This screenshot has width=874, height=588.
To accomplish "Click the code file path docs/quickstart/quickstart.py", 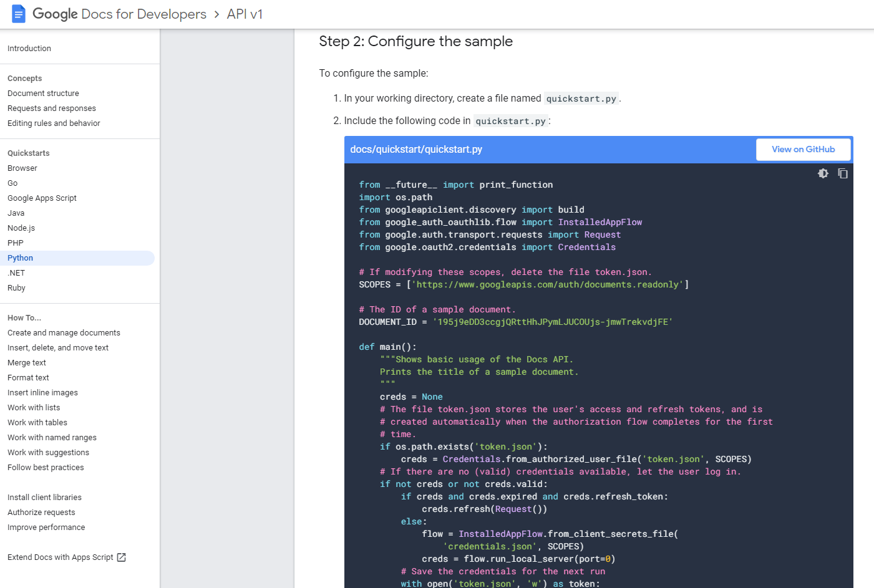I will pyautogui.click(x=416, y=150).
